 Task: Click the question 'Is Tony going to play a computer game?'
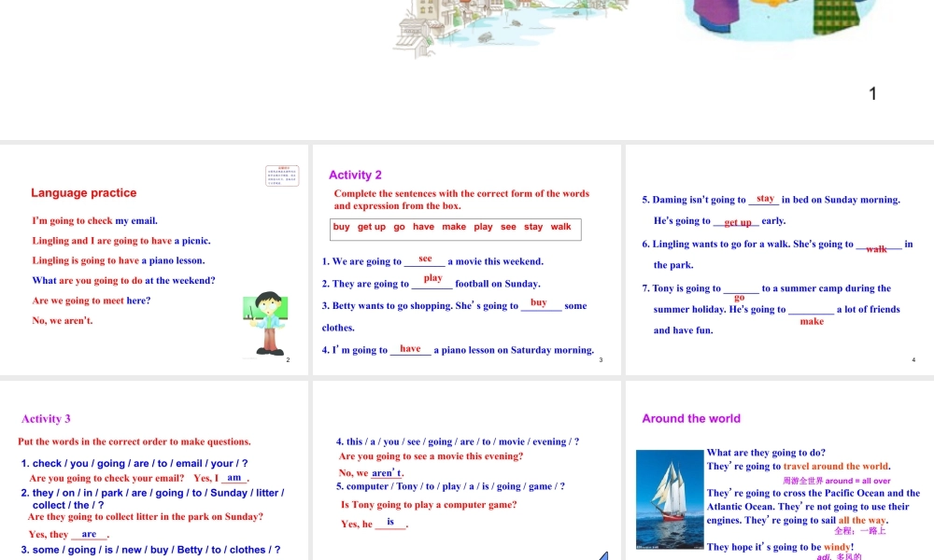click(x=429, y=505)
